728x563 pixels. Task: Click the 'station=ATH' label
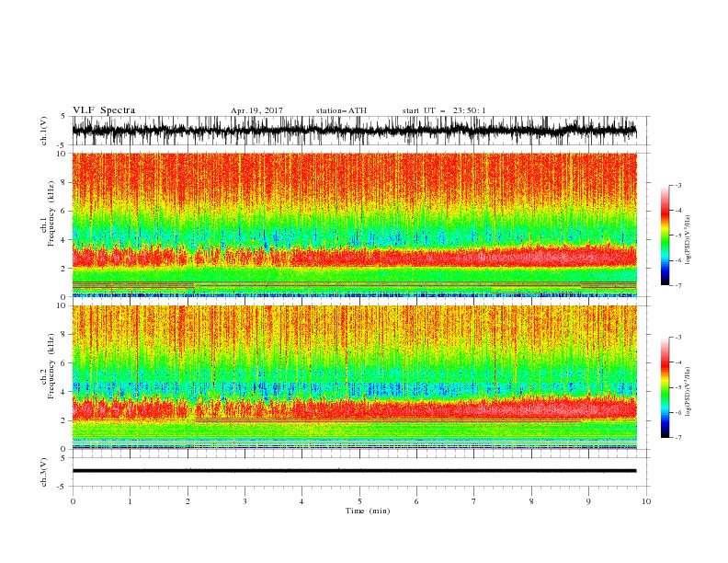pos(341,110)
